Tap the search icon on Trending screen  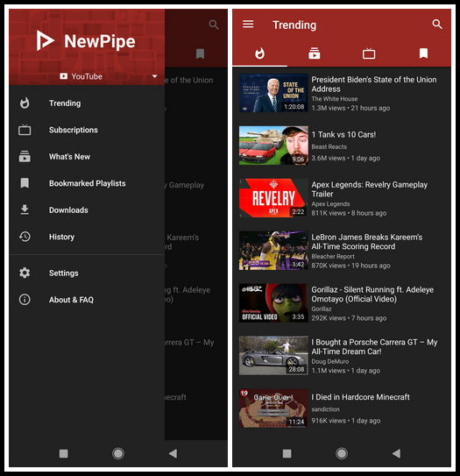coord(437,25)
